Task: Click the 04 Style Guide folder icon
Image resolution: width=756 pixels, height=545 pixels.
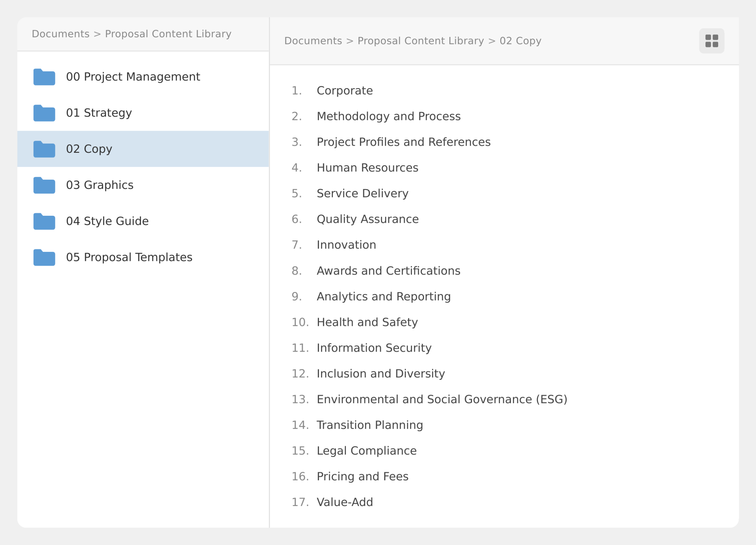Action: tap(44, 221)
